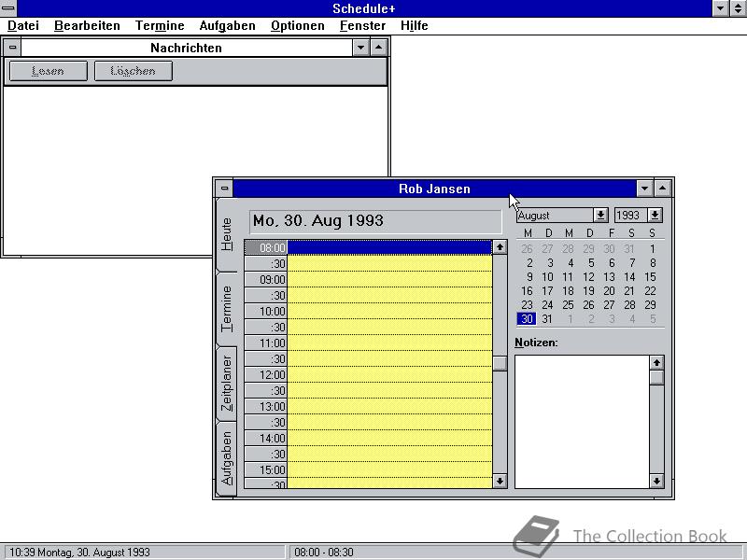Click appointment scrollbar up arrow
747x560 pixels.
click(x=500, y=247)
